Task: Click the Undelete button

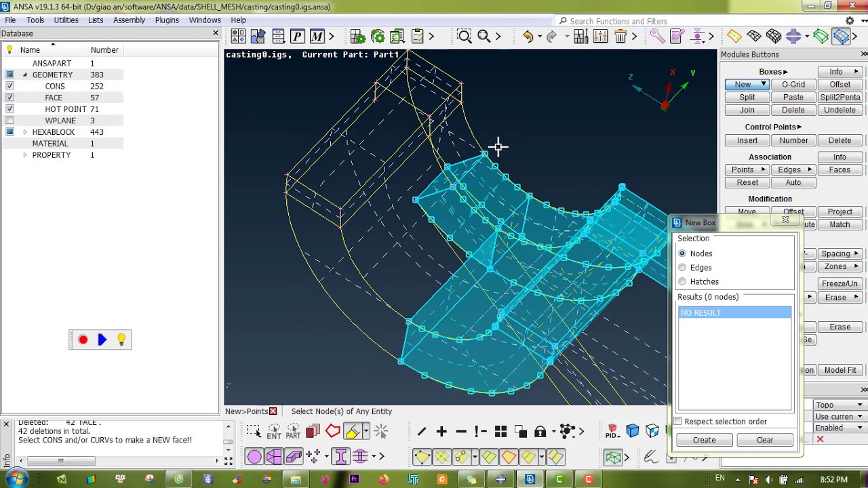Action: (840, 110)
